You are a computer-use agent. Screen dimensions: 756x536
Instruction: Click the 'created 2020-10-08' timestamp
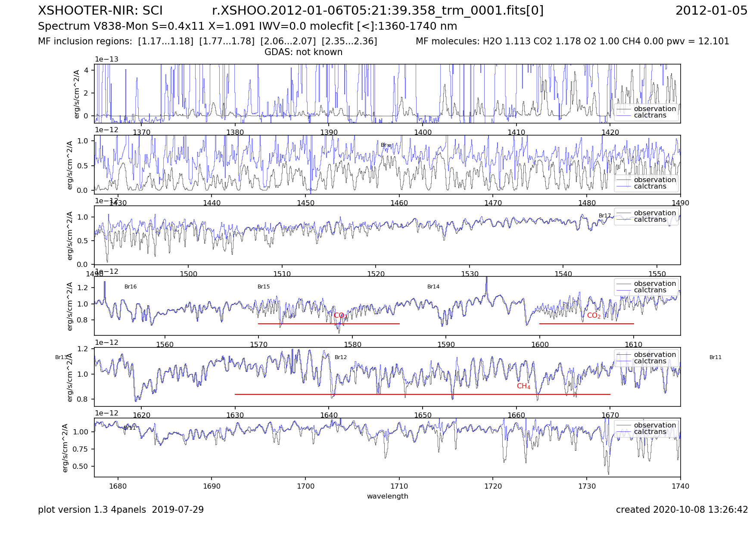(681, 510)
